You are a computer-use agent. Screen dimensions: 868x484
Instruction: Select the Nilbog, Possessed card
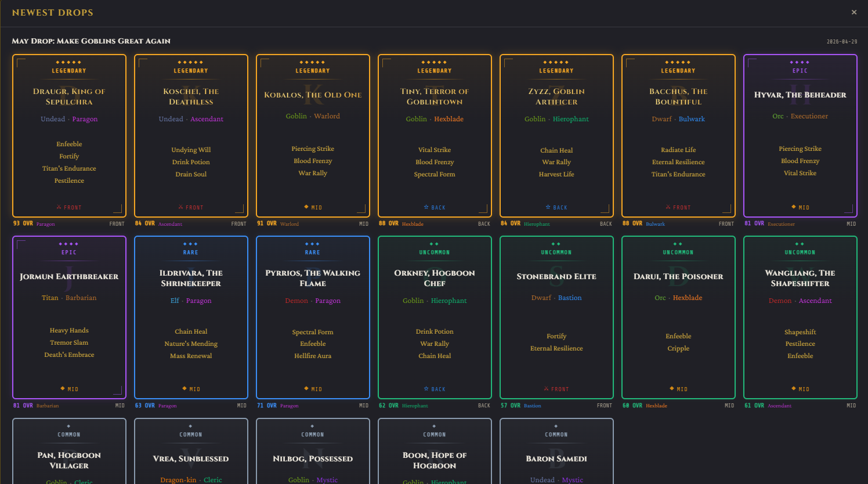click(313, 451)
